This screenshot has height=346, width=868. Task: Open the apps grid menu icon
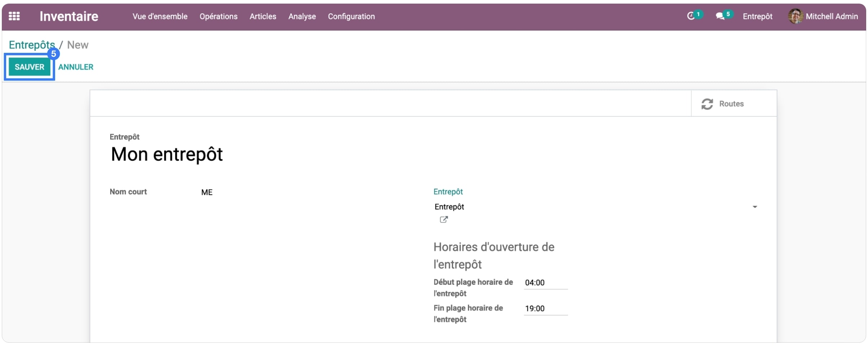(14, 16)
